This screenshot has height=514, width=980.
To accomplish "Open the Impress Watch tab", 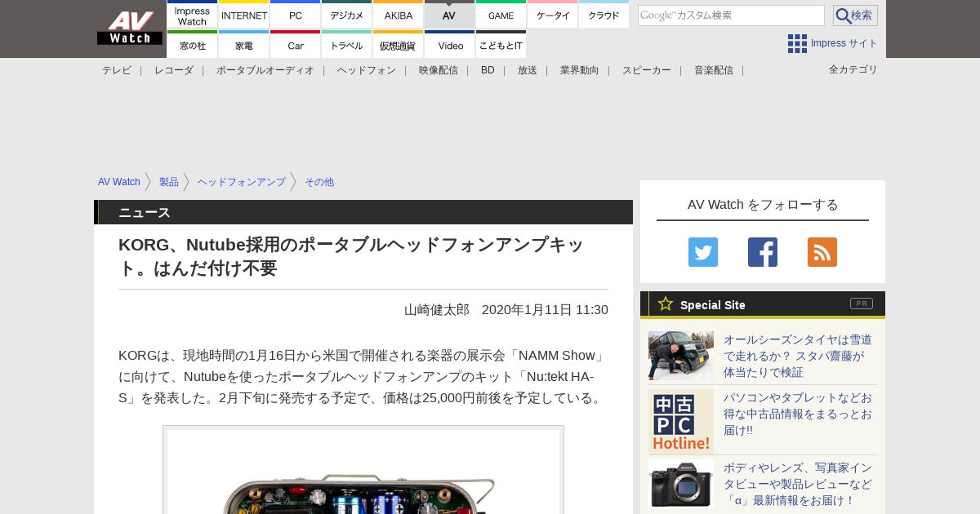I will click(193, 15).
